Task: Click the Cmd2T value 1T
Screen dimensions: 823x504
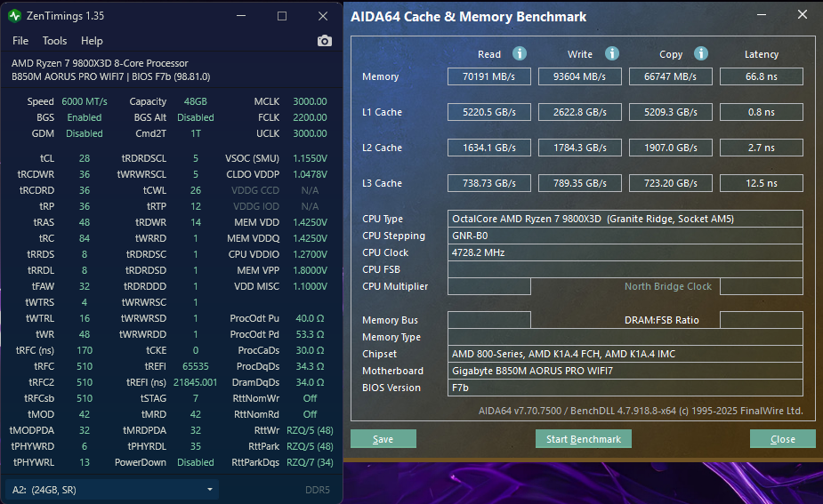Action: click(x=195, y=133)
